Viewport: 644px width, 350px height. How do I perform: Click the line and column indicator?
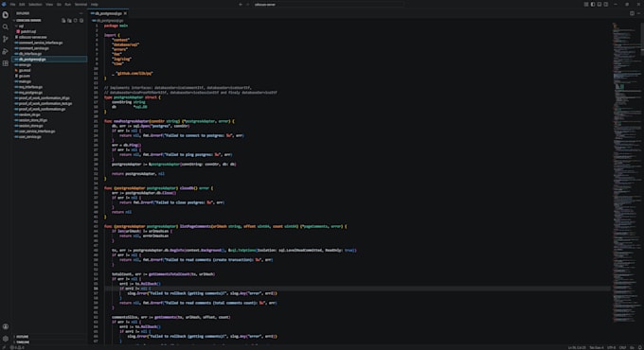pos(577,347)
